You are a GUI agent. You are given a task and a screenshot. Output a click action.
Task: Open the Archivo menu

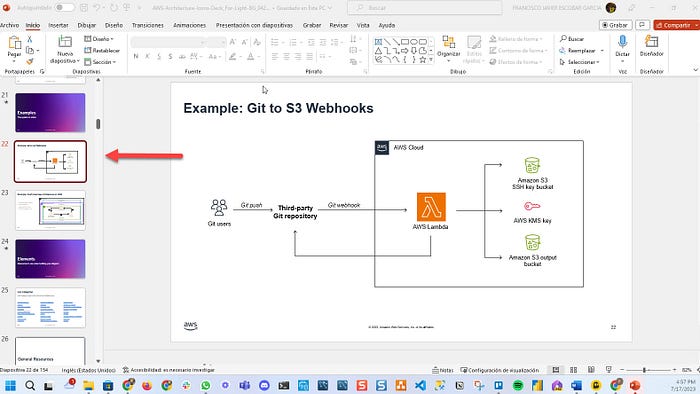click(x=9, y=25)
